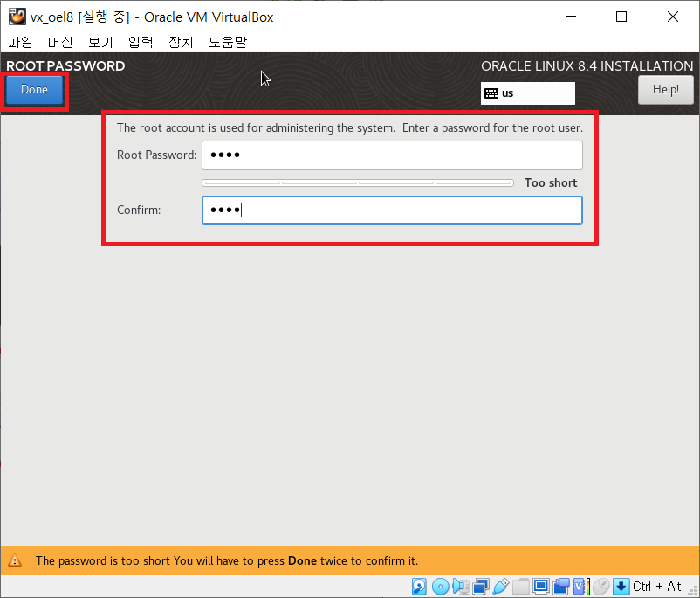This screenshot has height=598, width=700.
Task: Click the USB devices status icon
Action: point(501,587)
